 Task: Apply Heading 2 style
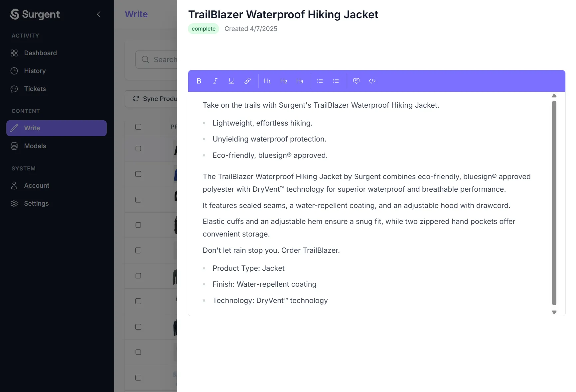click(x=284, y=81)
